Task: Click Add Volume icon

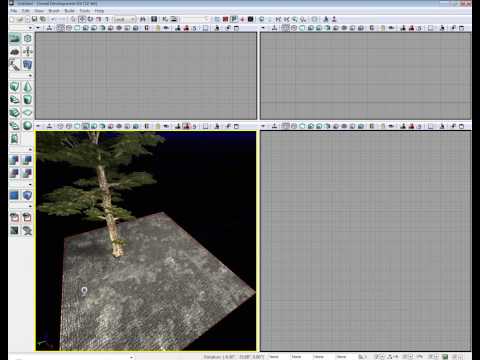Action: click(28, 195)
